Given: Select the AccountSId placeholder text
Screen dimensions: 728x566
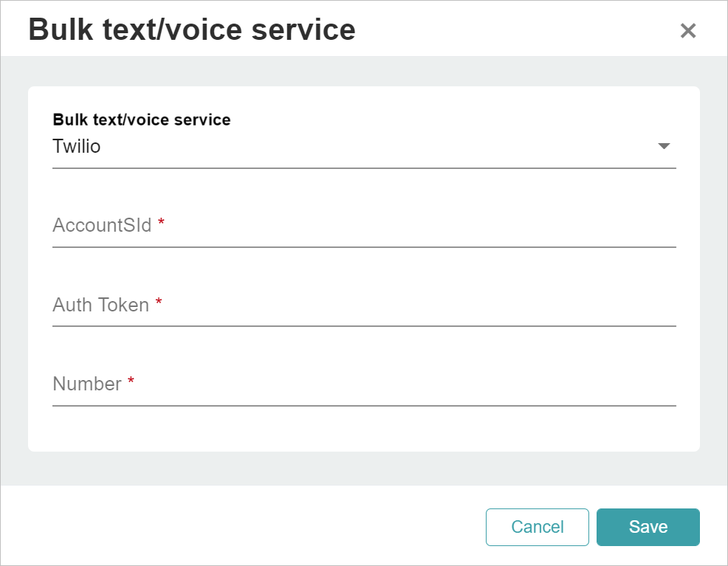Looking at the screenshot, I should coord(102,226).
